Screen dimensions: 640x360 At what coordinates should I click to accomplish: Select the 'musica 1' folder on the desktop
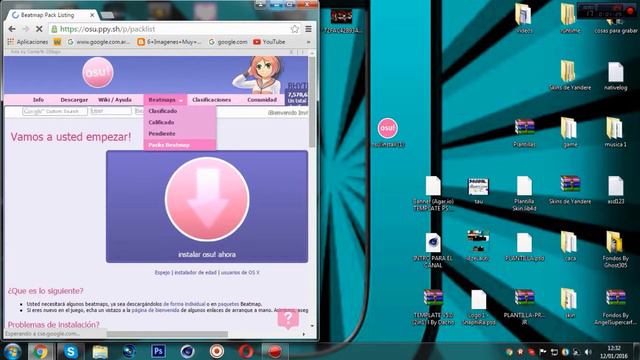pos(616,133)
